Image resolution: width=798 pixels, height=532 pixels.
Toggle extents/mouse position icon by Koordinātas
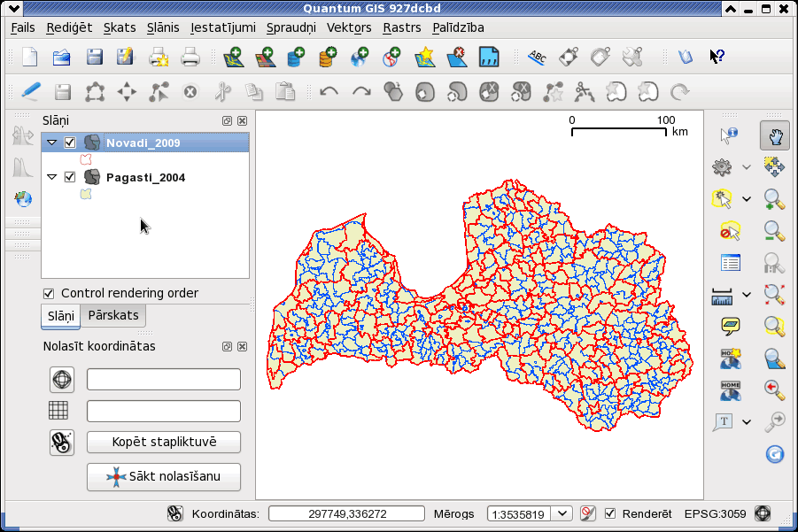click(175, 513)
